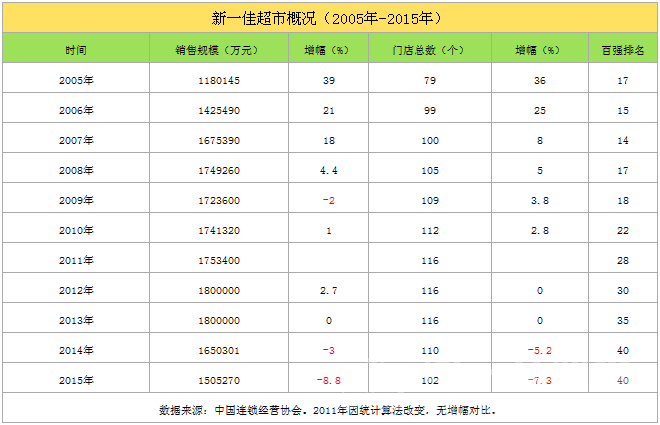
Task: Click the 2005年 row label
Action: tap(76, 80)
